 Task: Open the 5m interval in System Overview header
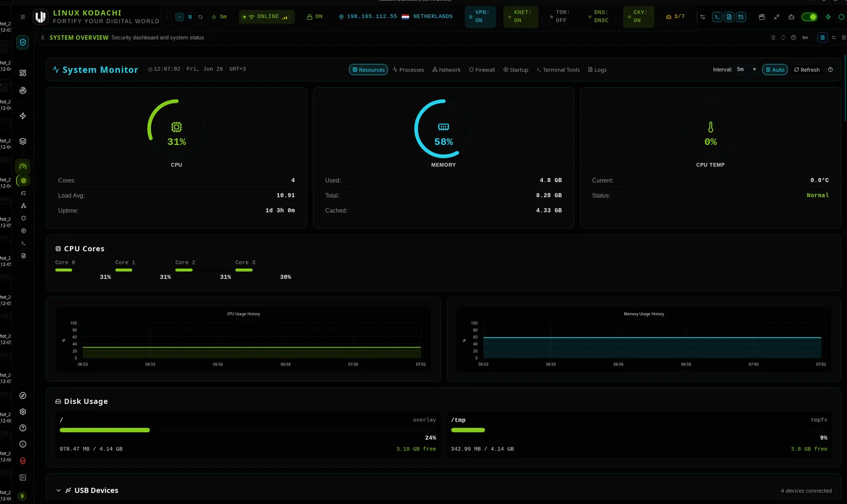805,38
